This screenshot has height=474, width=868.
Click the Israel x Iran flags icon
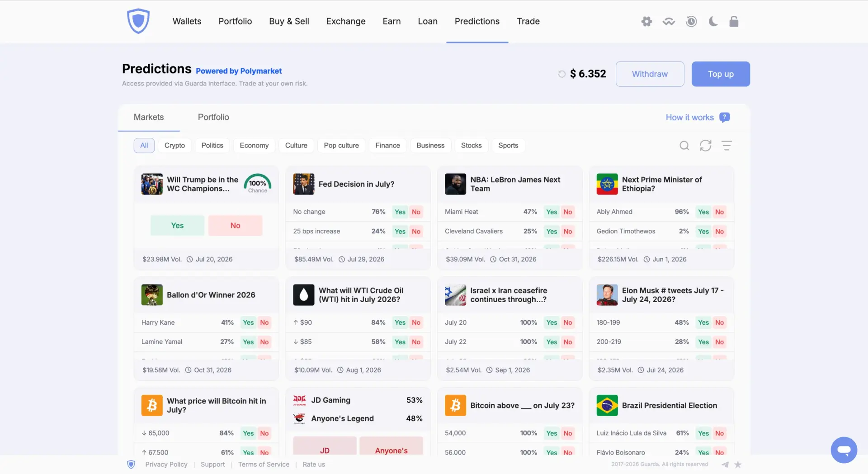pos(455,295)
